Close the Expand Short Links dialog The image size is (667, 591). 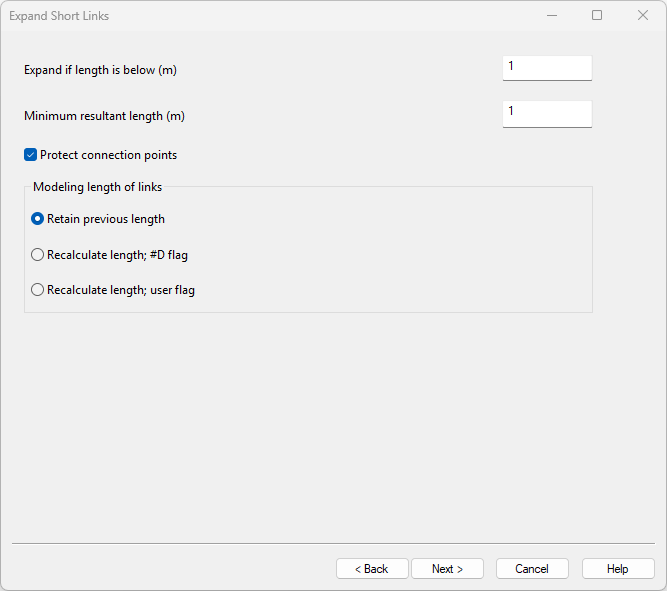coord(643,15)
